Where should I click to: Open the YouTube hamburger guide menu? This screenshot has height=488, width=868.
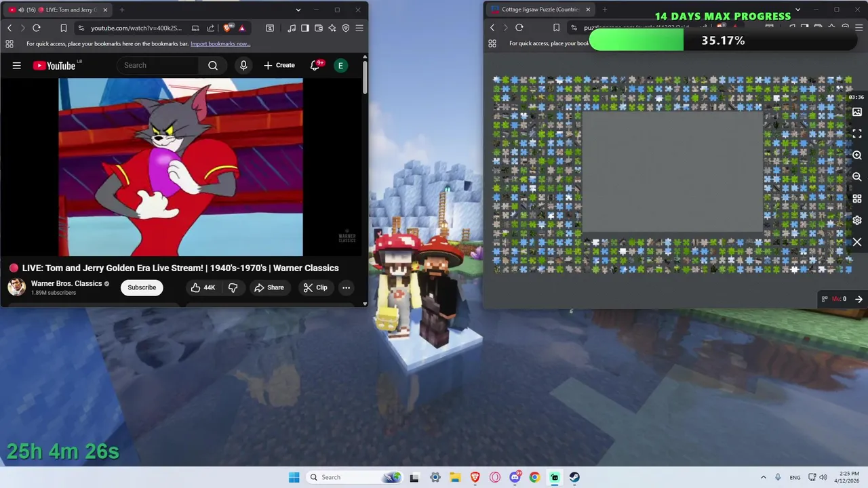(x=17, y=65)
